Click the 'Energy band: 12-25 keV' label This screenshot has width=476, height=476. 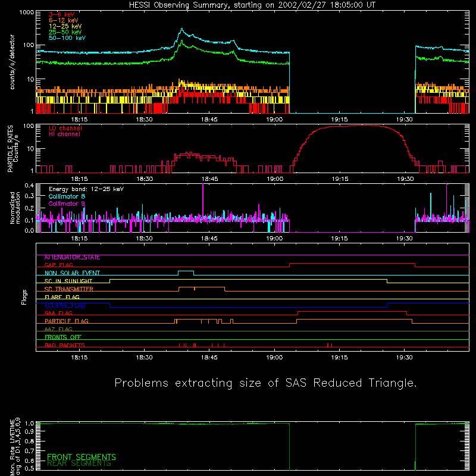[86, 189]
